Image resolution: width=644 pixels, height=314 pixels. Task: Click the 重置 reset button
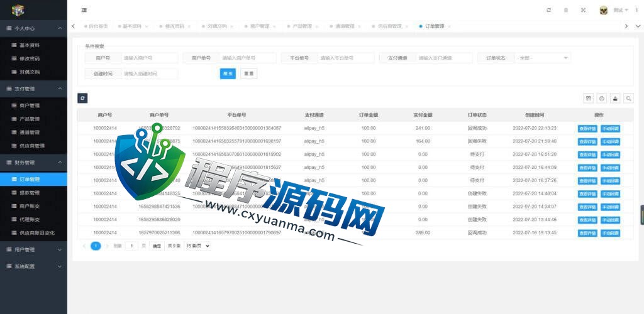pyautogui.click(x=248, y=73)
